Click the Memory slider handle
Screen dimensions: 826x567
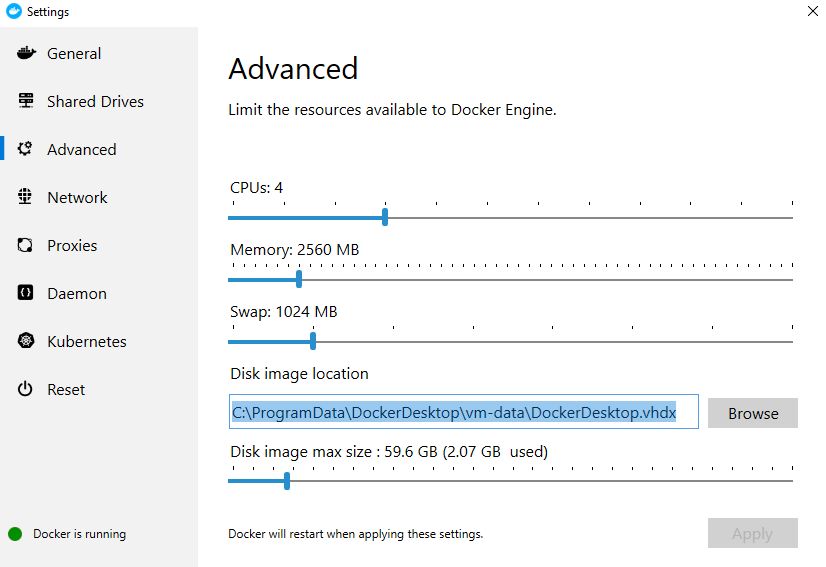tap(299, 279)
